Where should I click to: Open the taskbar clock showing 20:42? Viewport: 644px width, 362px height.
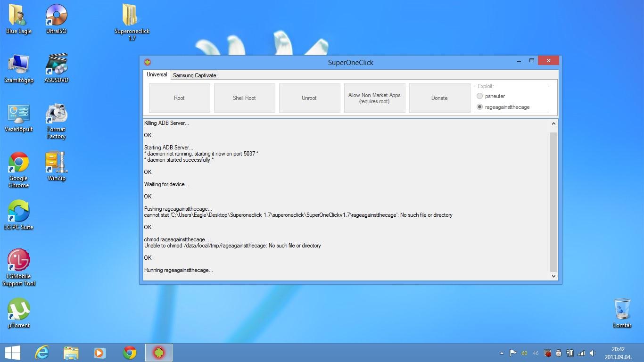point(618,353)
